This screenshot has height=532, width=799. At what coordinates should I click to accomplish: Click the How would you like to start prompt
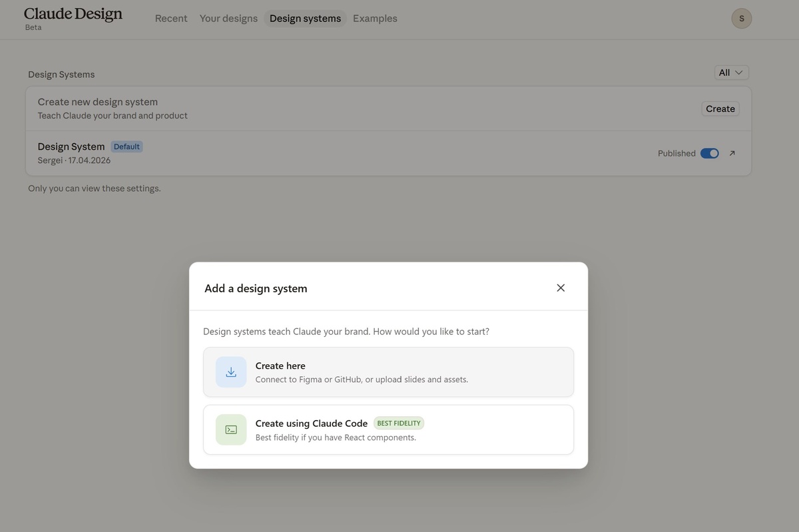coord(431,331)
